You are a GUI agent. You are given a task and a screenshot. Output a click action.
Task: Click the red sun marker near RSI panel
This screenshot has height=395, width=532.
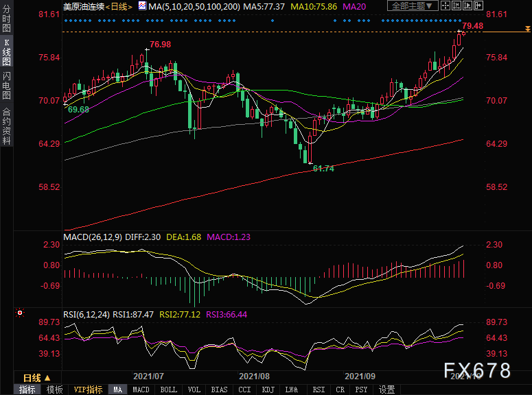tap(20, 313)
